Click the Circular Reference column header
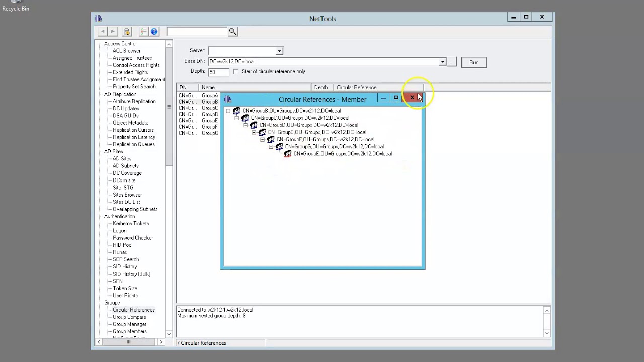644x362 pixels. pos(379,87)
